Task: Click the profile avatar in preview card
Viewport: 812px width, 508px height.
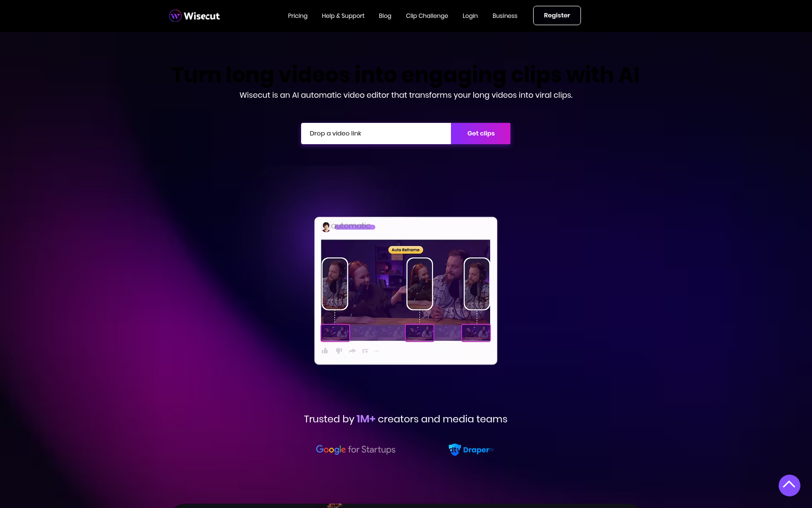Action: coord(326,227)
